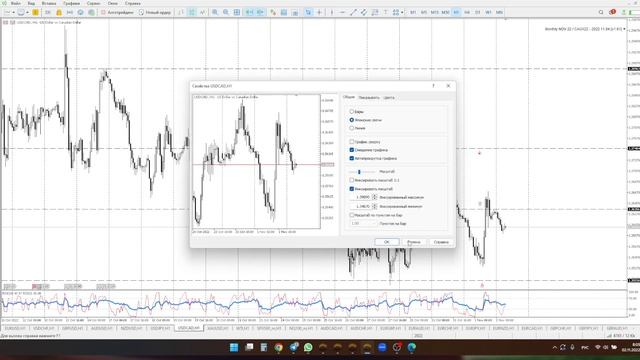Open the Windows Start button
This screenshot has height=360, width=640.
pos(234,347)
